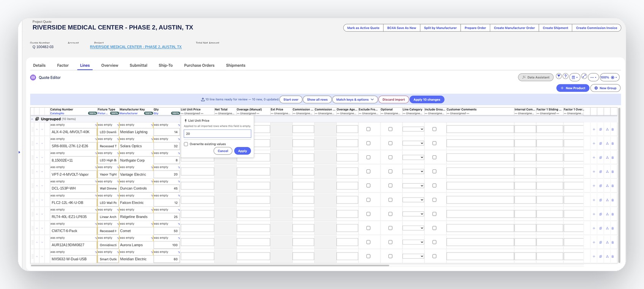The image size is (644, 289).
Task: Open Line Category dropdown on the ALX-4-24L-MVOLT-40K row
Action: click(x=413, y=129)
